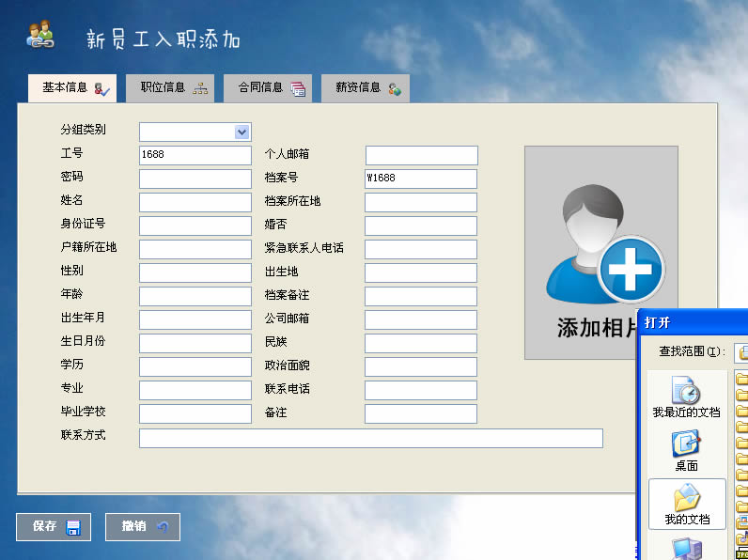The height and width of the screenshot is (560, 748).
Task: Focus the 紧急联系人电话 input field
Action: point(421,250)
